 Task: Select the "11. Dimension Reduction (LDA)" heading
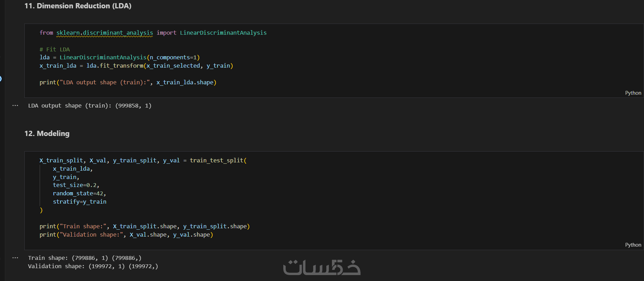[x=78, y=6]
